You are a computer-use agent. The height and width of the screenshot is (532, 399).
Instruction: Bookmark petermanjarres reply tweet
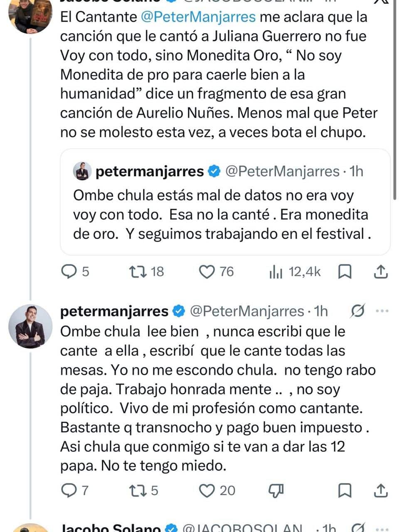(345, 491)
